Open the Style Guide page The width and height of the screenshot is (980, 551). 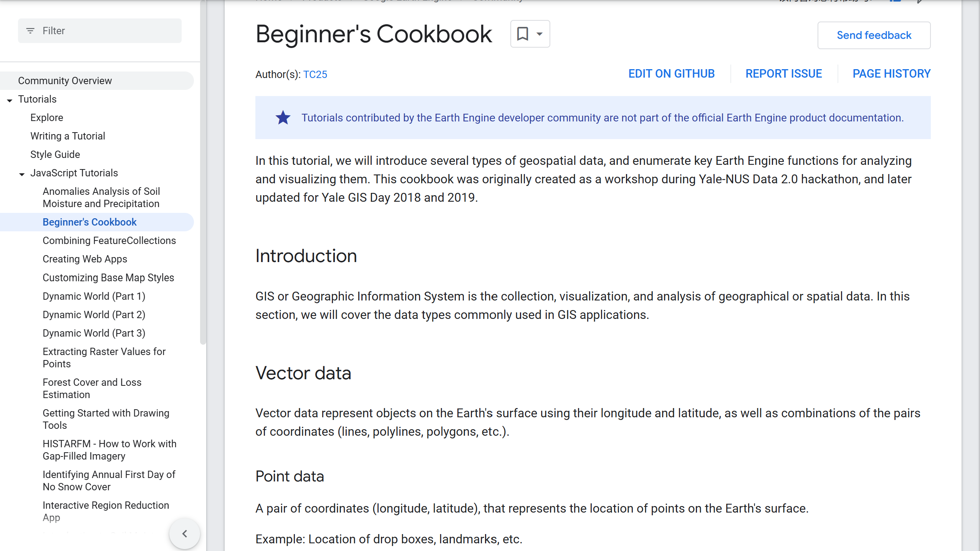point(55,154)
